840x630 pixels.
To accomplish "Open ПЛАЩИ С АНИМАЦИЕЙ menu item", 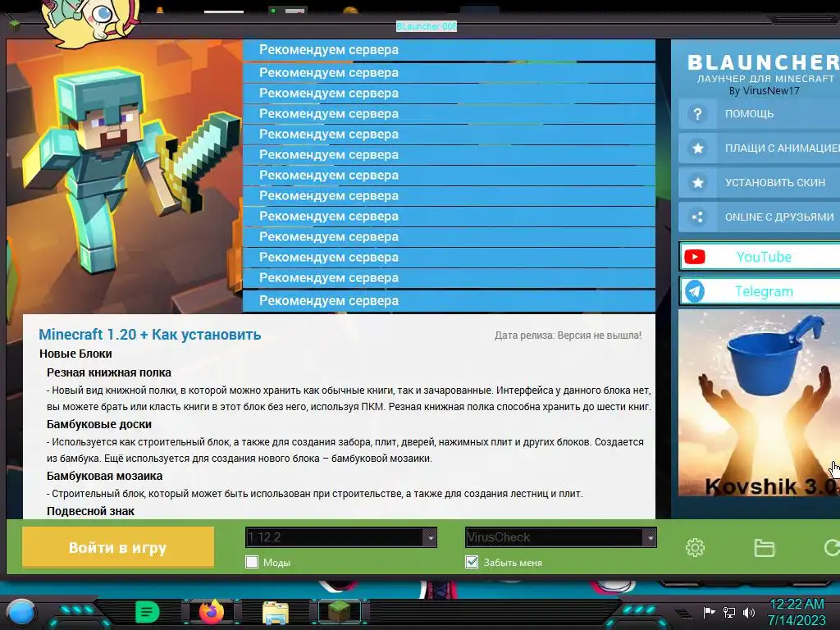I will [x=759, y=148].
